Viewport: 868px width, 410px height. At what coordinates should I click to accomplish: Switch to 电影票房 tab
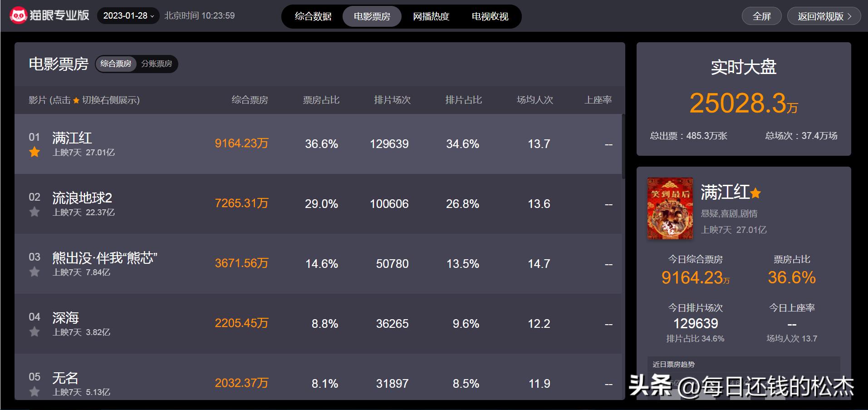[x=372, y=16]
